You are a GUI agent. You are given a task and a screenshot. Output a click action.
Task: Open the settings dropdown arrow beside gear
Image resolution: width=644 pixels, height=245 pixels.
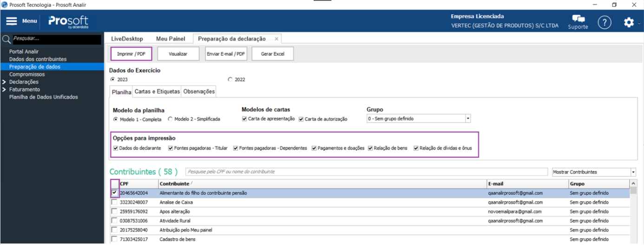coord(640,22)
